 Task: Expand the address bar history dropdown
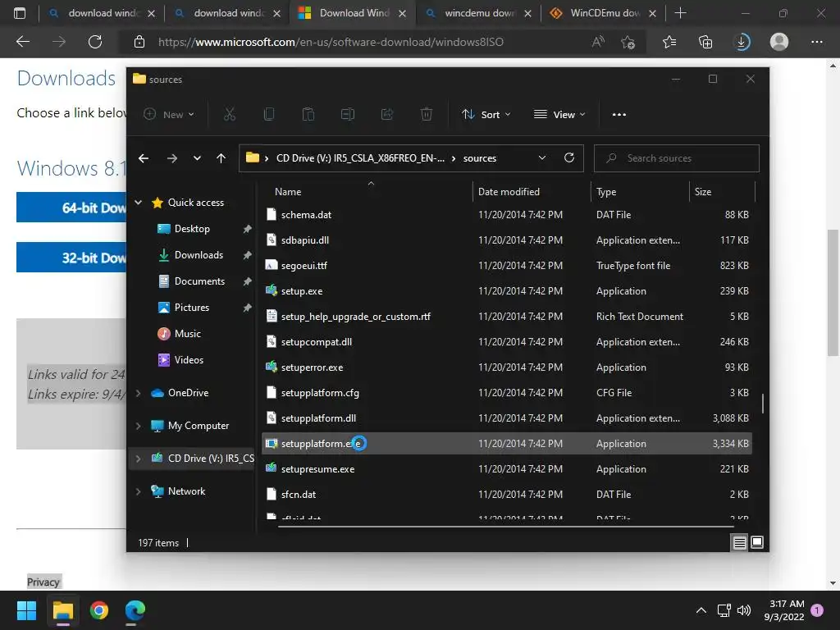click(x=541, y=157)
